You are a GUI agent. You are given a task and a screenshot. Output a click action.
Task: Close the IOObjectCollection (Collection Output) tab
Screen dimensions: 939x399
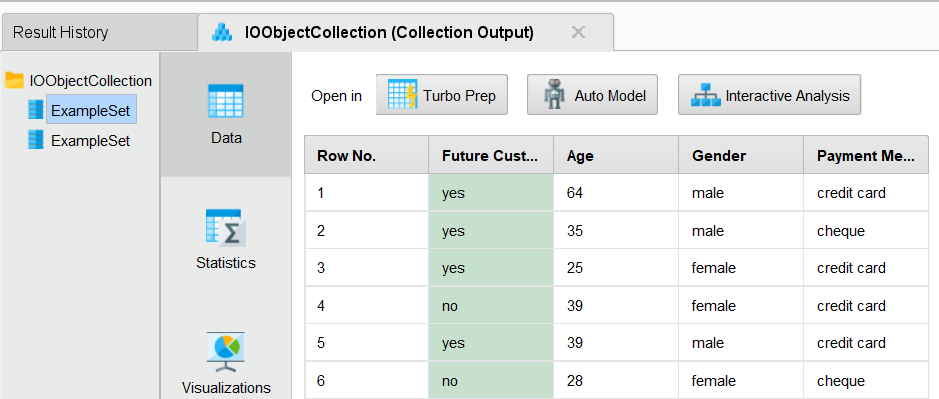tap(578, 32)
